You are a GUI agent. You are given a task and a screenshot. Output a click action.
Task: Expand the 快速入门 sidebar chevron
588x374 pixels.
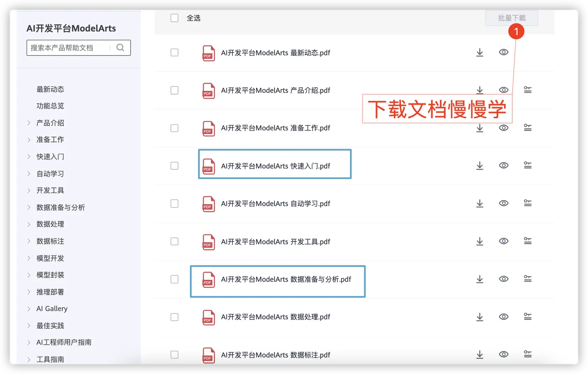29,156
